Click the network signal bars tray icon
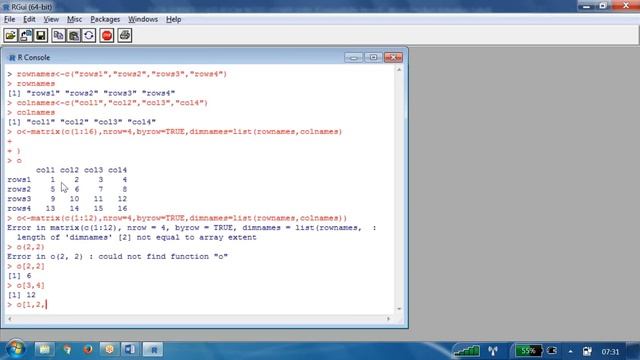 tap(467, 351)
